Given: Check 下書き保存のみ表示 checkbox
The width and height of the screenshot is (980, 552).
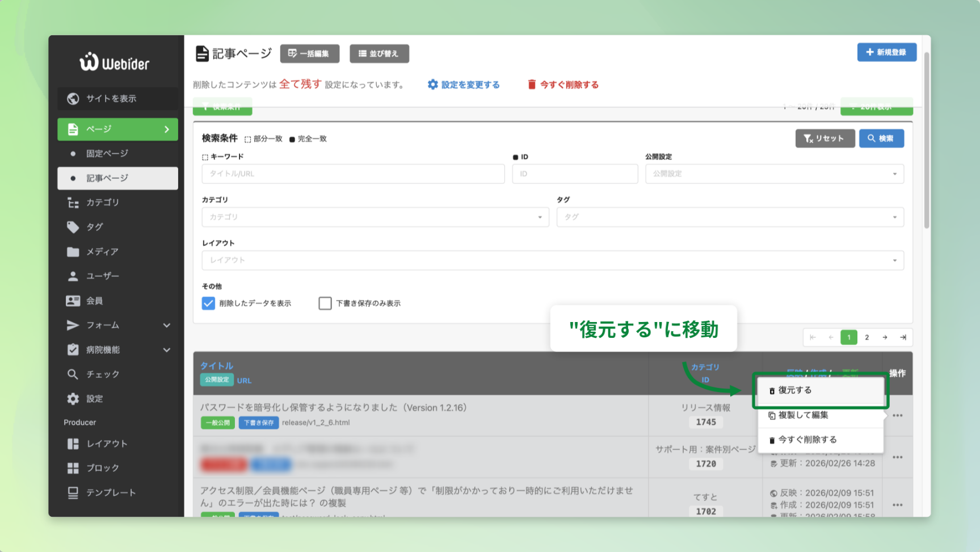Looking at the screenshot, I should [325, 303].
